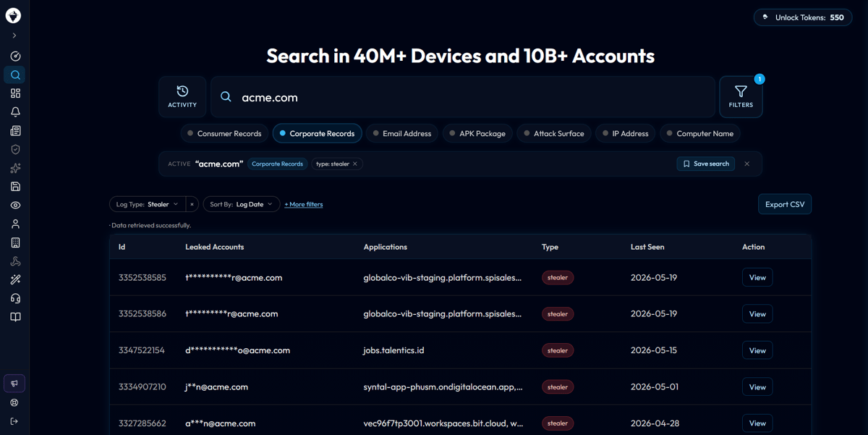This screenshot has width=868, height=435.
Task: Click the Last Seen column header
Action: point(647,247)
